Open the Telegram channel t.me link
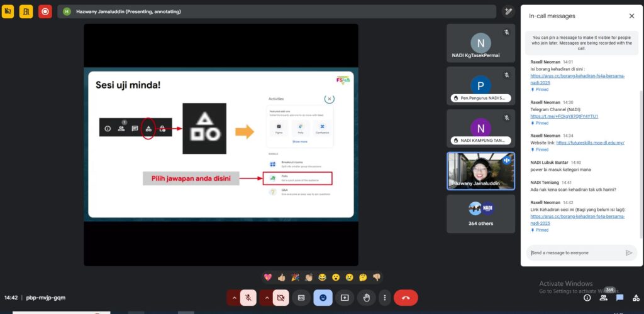 click(563, 116)
